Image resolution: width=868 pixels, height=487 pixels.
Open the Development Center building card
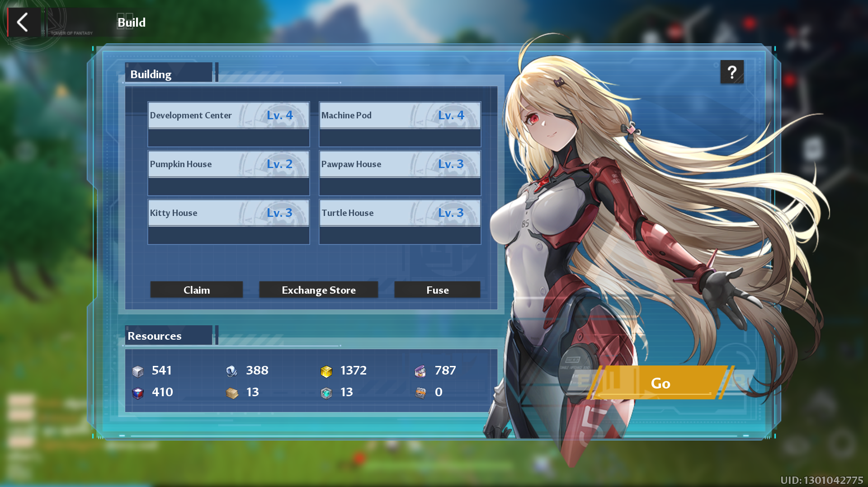228,124
